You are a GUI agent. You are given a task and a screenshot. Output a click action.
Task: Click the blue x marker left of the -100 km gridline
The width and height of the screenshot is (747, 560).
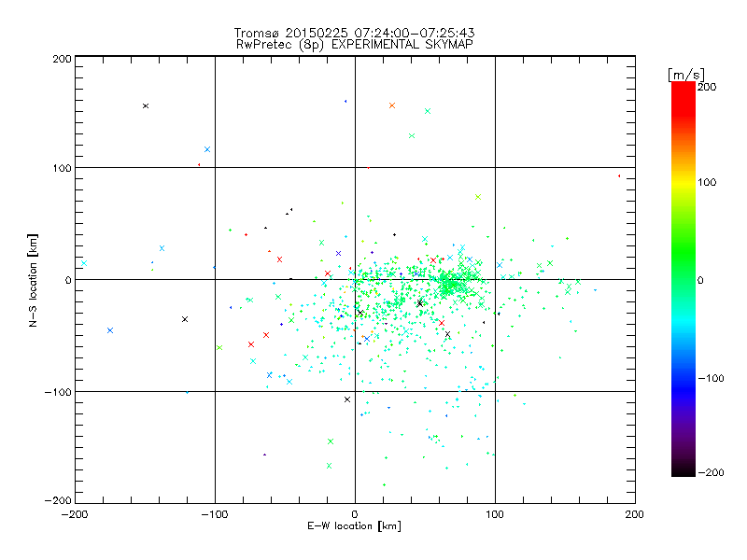[x=207, y=149]
